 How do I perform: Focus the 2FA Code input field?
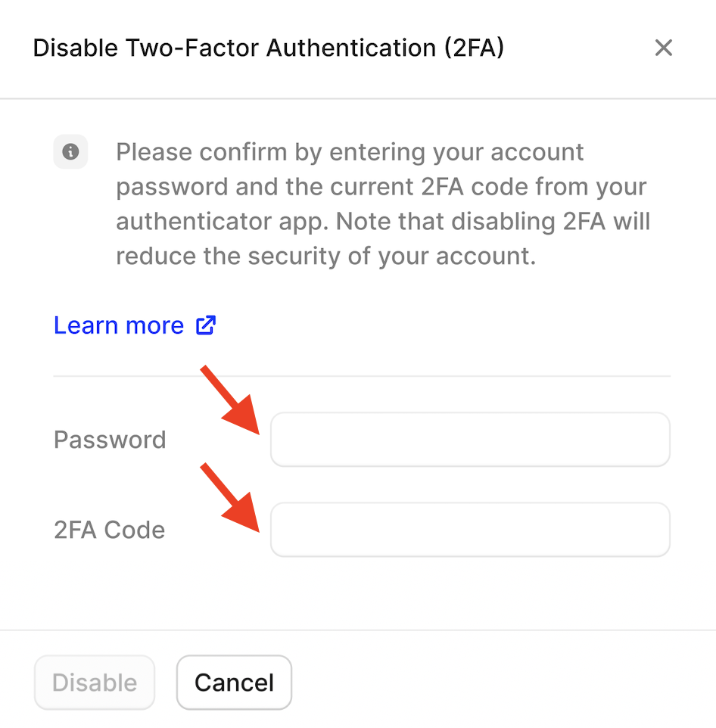click(470, 529)
